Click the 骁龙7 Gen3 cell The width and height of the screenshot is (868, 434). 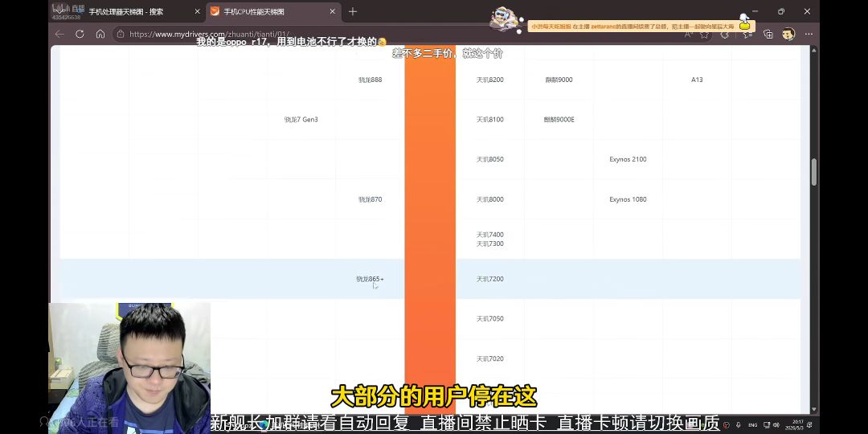pos(301,120)
